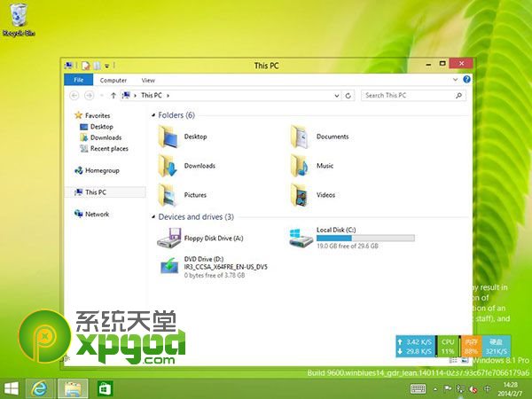
Task: Switch to the View ribbon tab
Action: [x=148, y=81]
